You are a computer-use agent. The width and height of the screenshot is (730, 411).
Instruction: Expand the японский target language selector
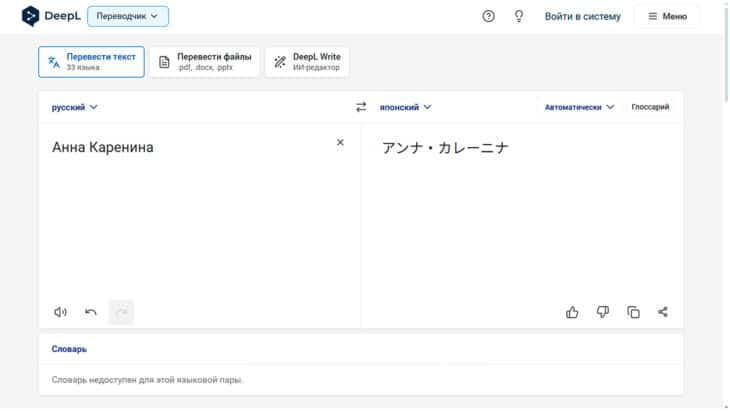point(406,107)
